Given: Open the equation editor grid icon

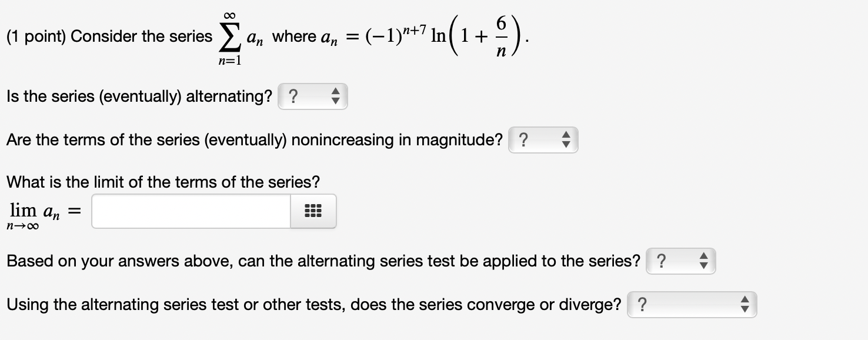Looking at the screenshot, I should pyautogui.click(x=313, y=211).
